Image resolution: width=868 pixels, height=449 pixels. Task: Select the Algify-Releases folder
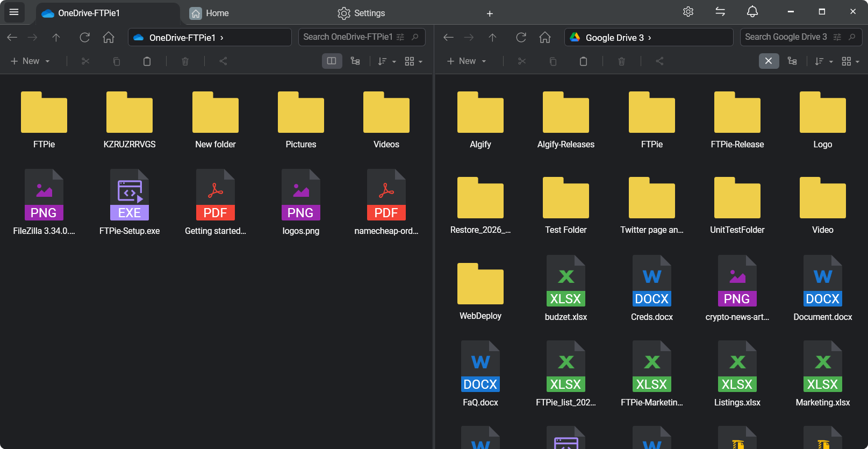tap(566, 120)
